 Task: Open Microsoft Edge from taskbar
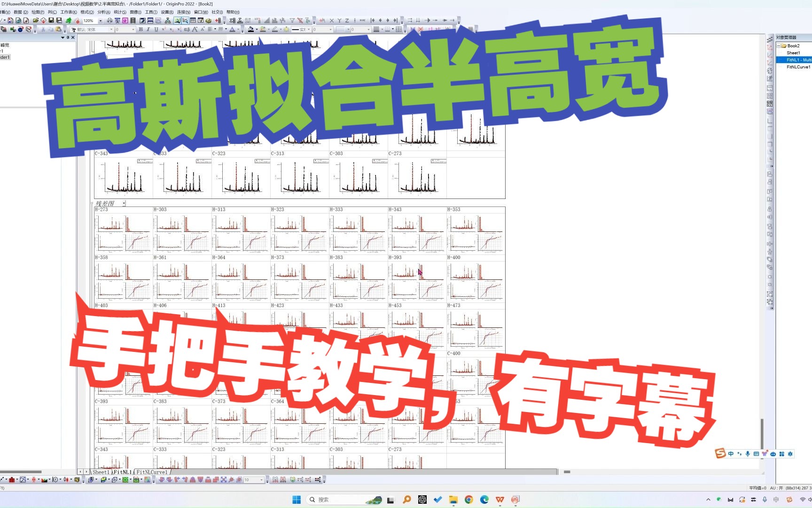point(484,500)
